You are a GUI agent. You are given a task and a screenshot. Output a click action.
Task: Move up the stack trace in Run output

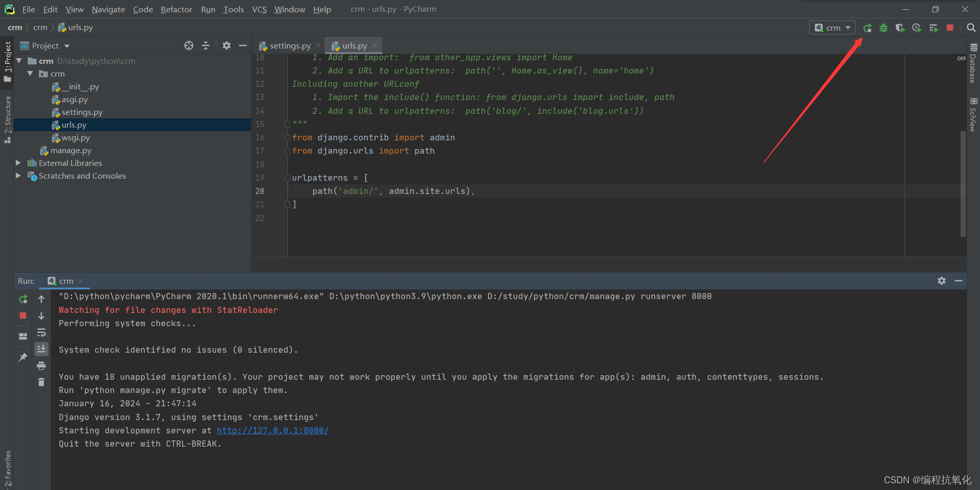(41, 299)
